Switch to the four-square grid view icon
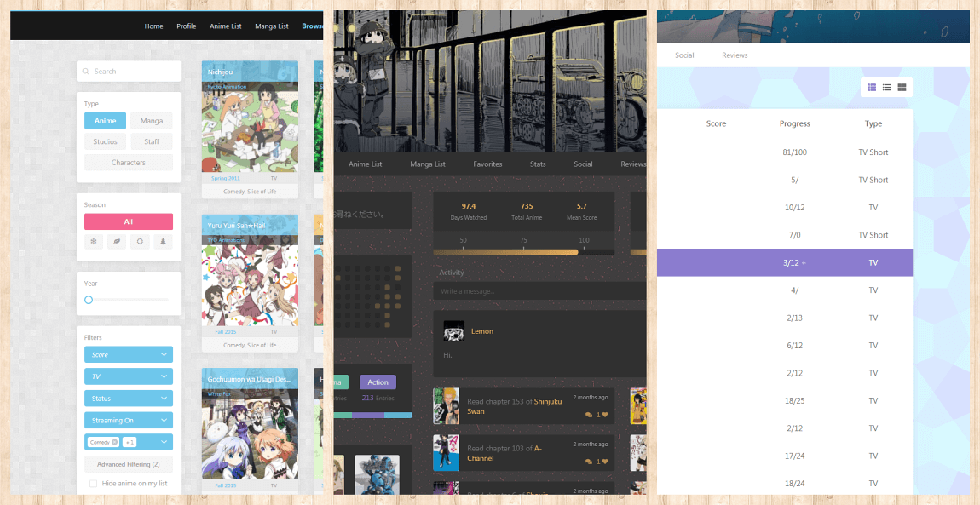 point(902,88)
